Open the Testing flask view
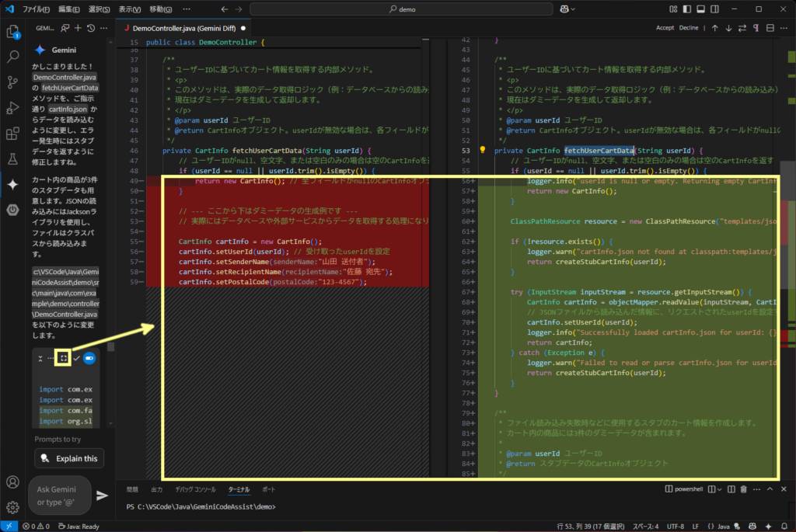Image resolution: width=796 pixels, height=532 pixels. 12,158
